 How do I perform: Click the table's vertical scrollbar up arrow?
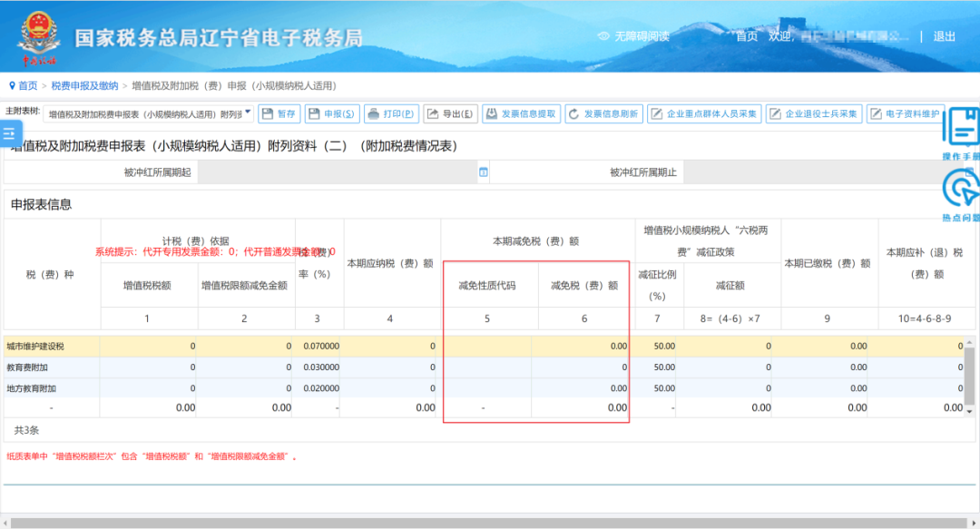click(969, 342)
